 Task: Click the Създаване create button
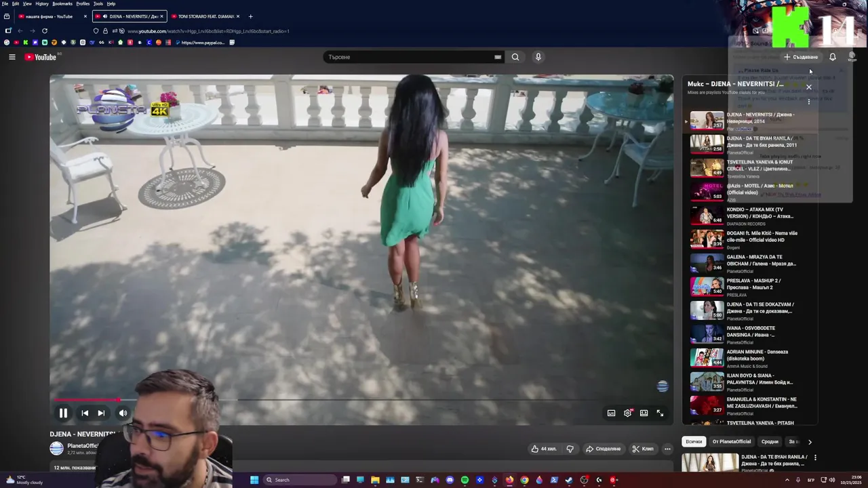[x=801, y=57]
